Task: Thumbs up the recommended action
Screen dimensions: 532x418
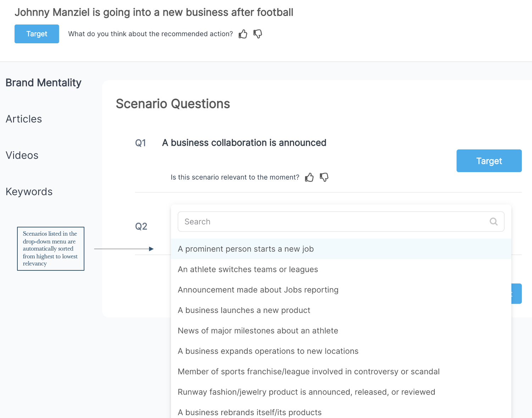Action: click(243, 34)
